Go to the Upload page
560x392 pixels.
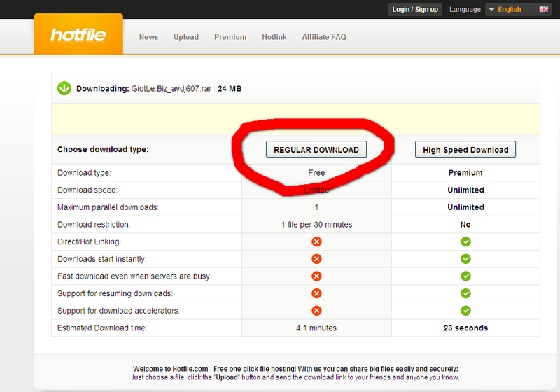[186, 37]
